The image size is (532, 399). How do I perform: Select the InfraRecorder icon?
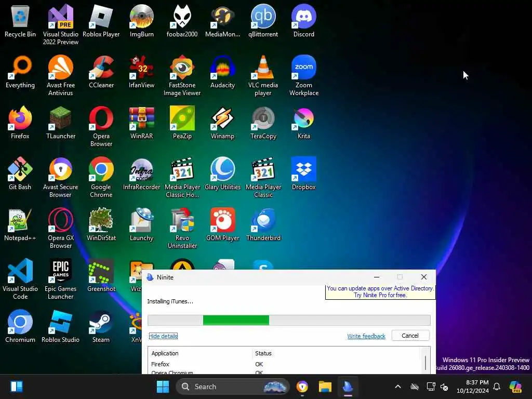(x=141, y=174)
